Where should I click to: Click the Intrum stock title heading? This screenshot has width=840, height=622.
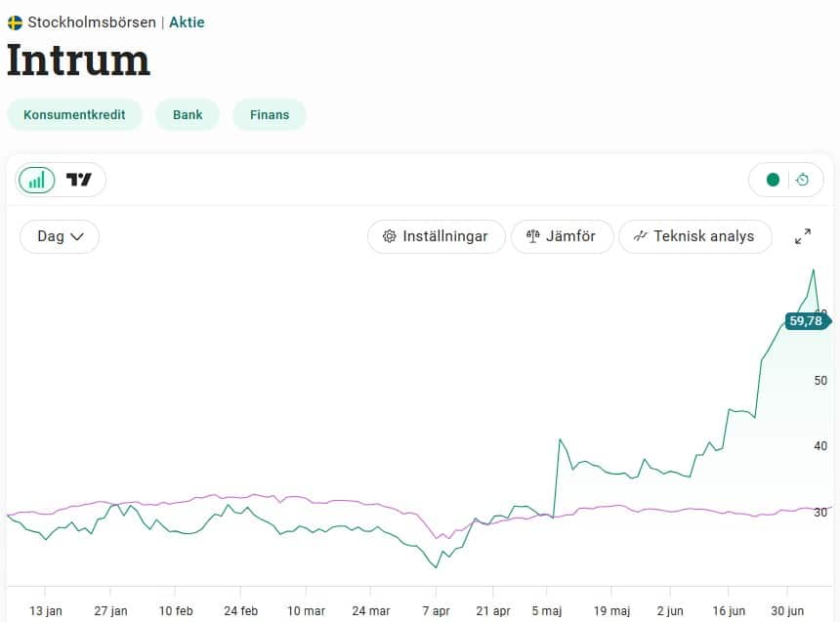(79, 61)
